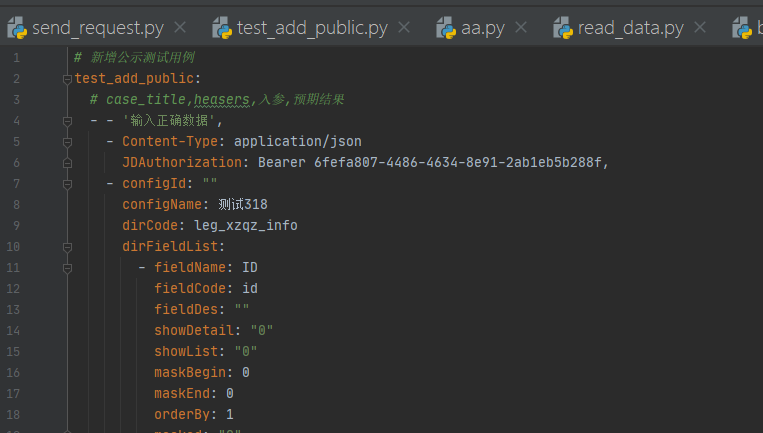Close the test_add_public.py tab
The image size is (763, 433).
(404, 27)
